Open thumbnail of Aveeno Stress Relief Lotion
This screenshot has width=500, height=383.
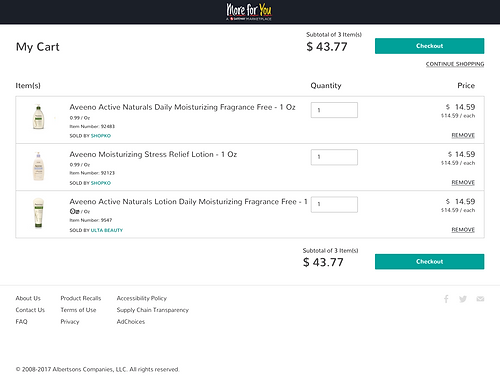[38, 166]
